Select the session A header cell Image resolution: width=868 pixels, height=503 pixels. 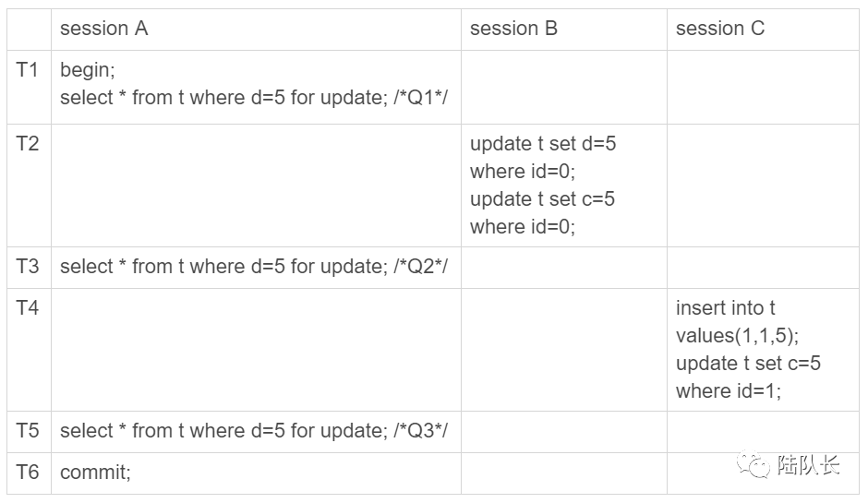[x=256, y=30]
